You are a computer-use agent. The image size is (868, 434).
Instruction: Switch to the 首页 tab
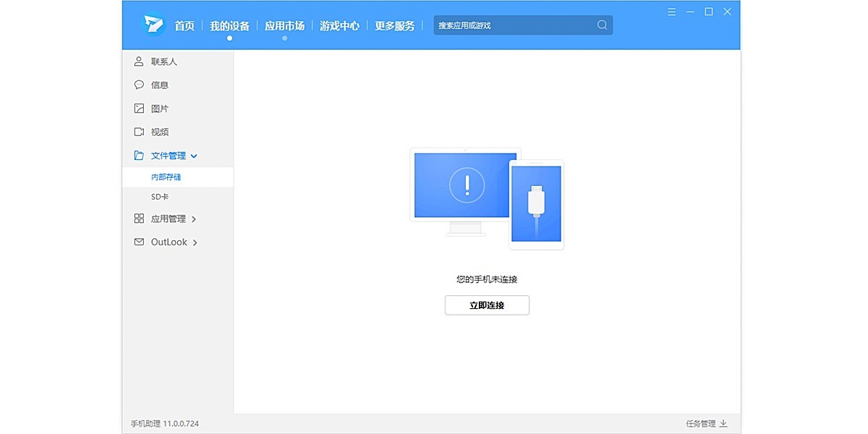tap(187, 25)
